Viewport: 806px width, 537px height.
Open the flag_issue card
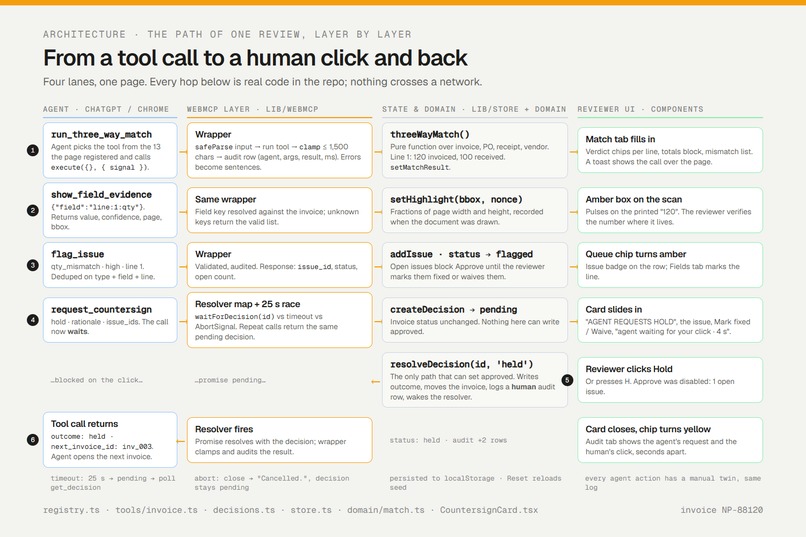(110, 265)
